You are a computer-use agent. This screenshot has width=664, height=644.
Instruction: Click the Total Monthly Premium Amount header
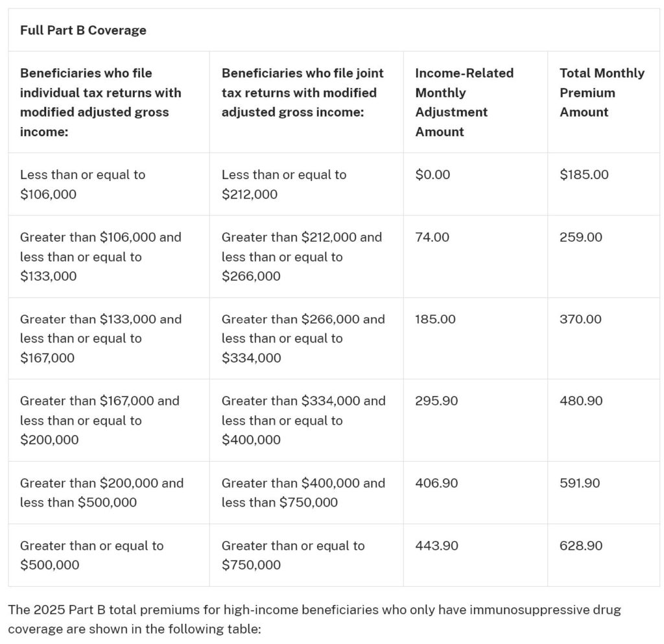602,92
